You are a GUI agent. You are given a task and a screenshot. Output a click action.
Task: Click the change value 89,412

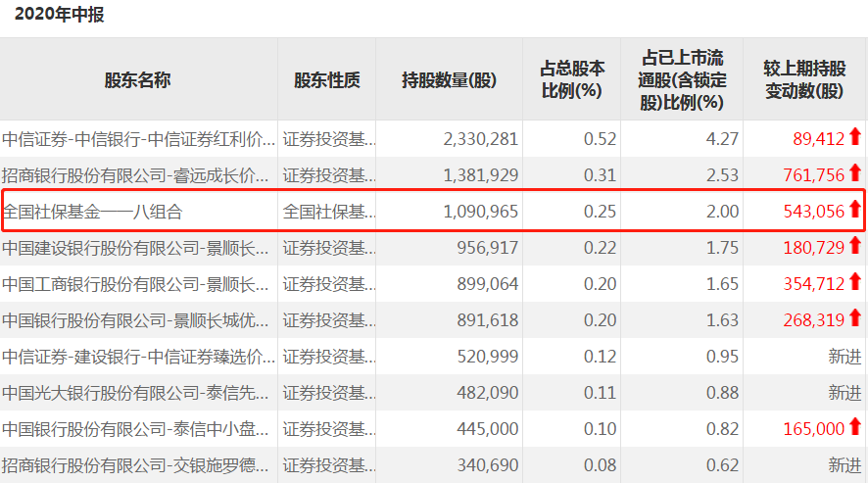pos(819,138)
